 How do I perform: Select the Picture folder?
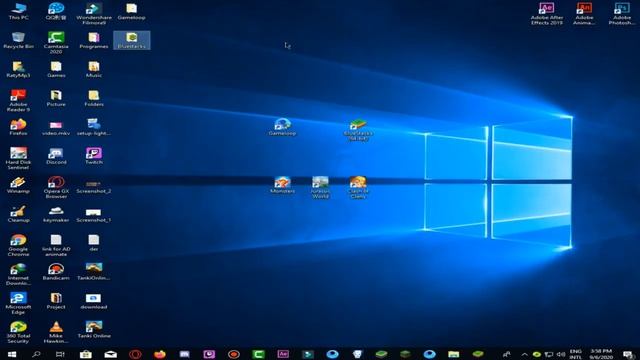click(56, 98)
